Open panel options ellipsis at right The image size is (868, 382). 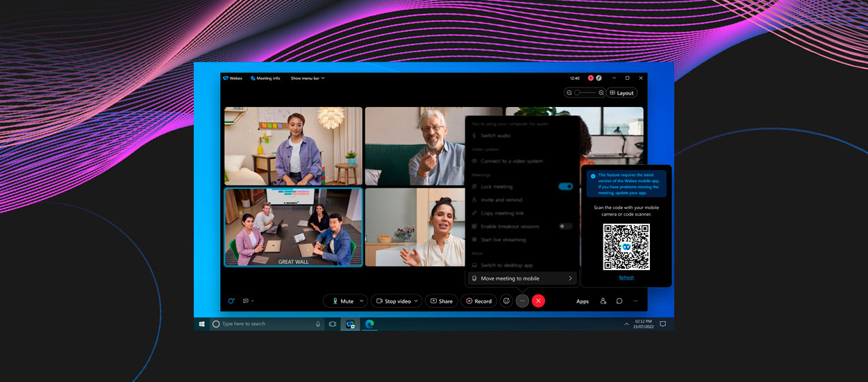[x=635, y=301]
